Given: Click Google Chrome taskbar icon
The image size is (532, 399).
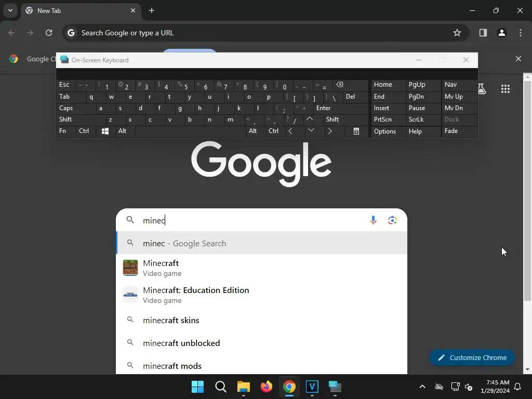Looking at the screenshot, I should tap(289, 387).
